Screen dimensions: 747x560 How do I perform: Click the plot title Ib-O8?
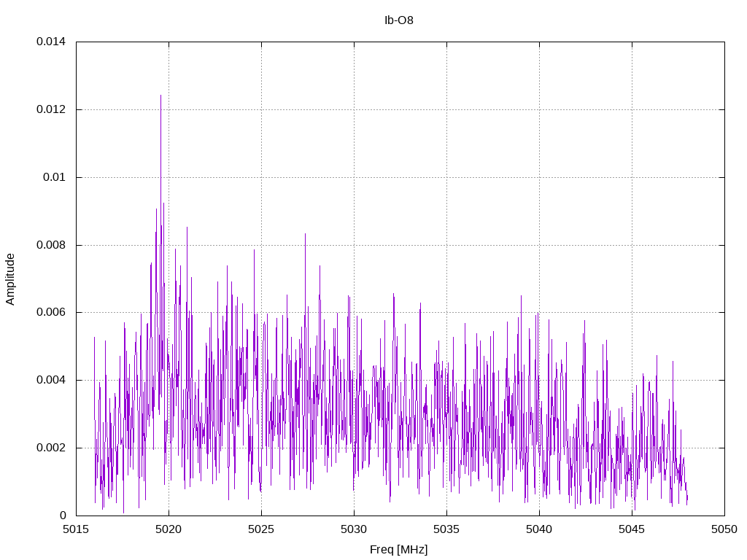pyautogui.click(x=399, y=20)
